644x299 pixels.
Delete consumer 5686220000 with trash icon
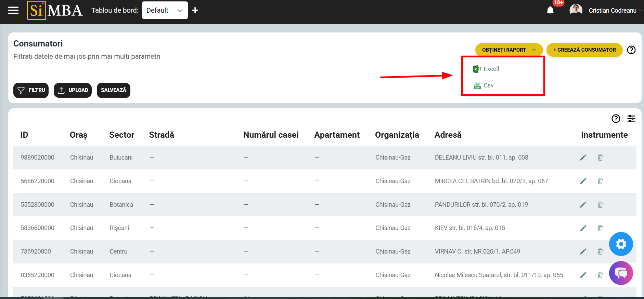click(600, 181)
